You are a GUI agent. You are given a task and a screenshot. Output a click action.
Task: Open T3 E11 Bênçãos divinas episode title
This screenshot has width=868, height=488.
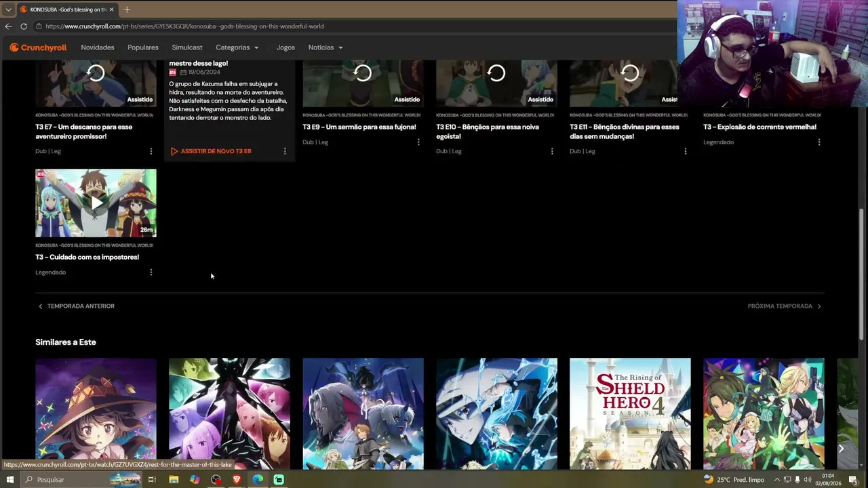coord(625,131)
